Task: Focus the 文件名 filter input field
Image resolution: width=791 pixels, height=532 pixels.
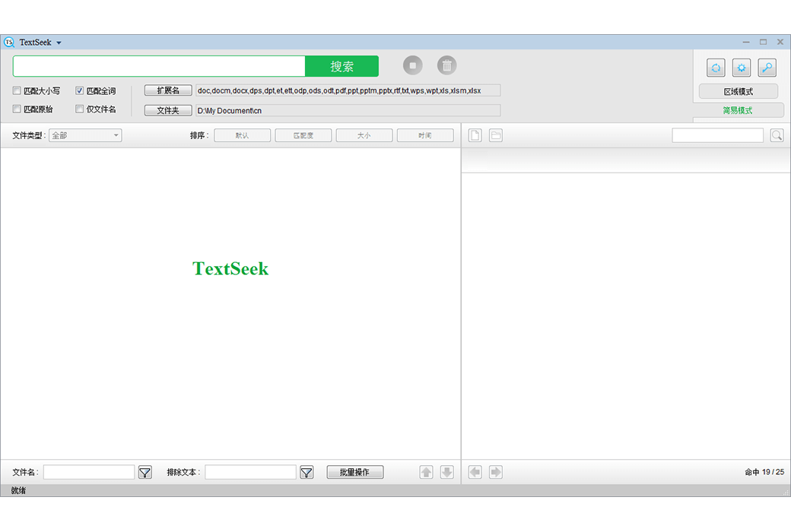Action: click(89, 473)
